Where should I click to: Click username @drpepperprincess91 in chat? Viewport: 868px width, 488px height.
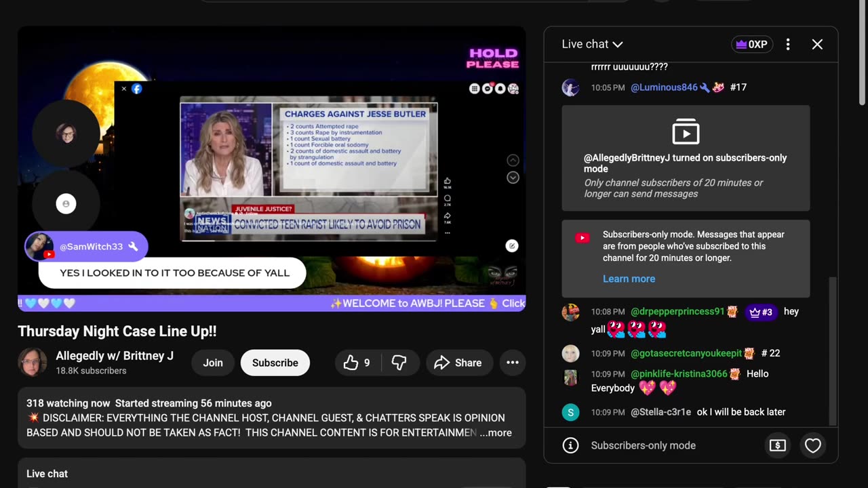pyautogui.click(x=677, y=312)
